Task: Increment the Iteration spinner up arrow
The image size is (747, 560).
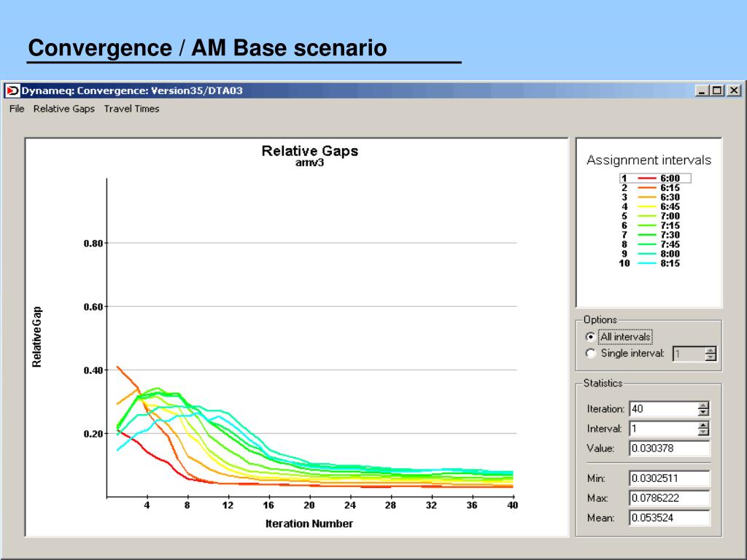Action: point(703,405)
